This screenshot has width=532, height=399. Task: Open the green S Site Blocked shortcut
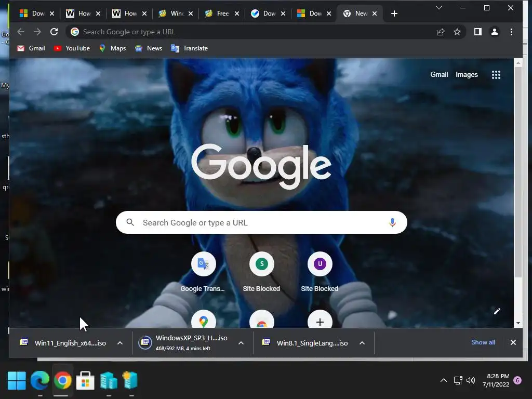[x=262, y=264]
